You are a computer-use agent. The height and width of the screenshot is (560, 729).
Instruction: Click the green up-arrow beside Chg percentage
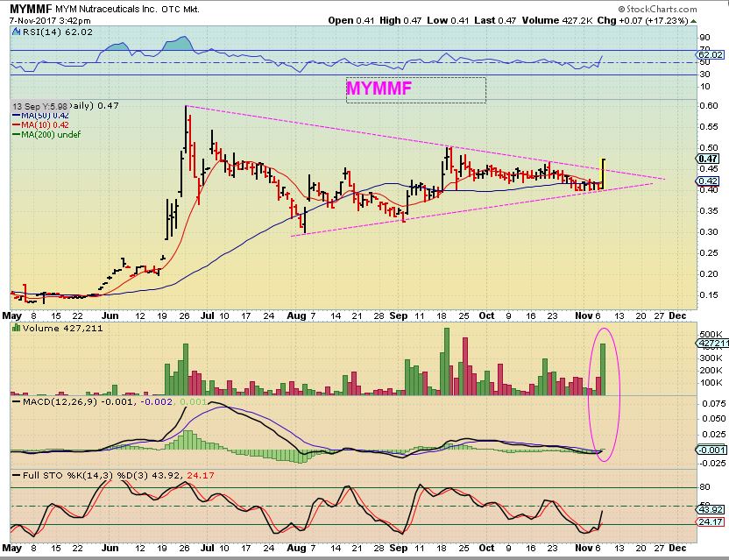click(694, 21)
